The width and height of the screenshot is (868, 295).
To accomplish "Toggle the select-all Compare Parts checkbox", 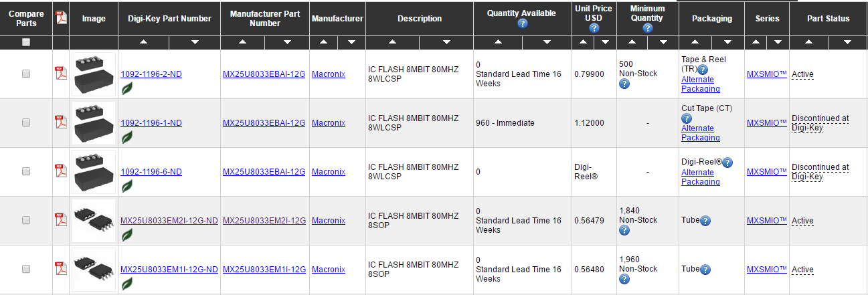I will 26,42.
